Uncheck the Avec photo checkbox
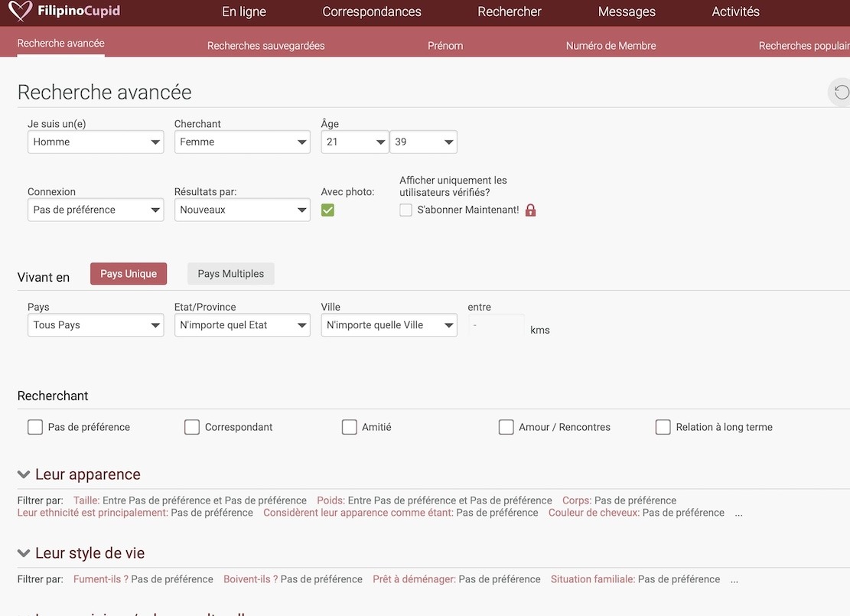This screenshot has height=616, width=850. coord(327,210)
